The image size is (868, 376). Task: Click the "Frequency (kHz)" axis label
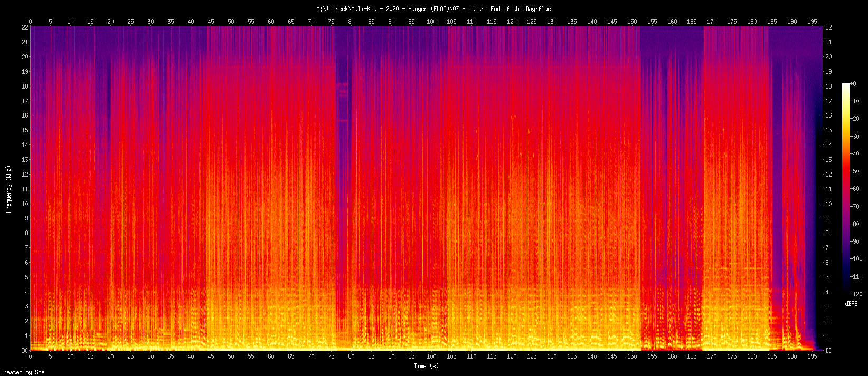pyautogui.click(x=8, y=189)
